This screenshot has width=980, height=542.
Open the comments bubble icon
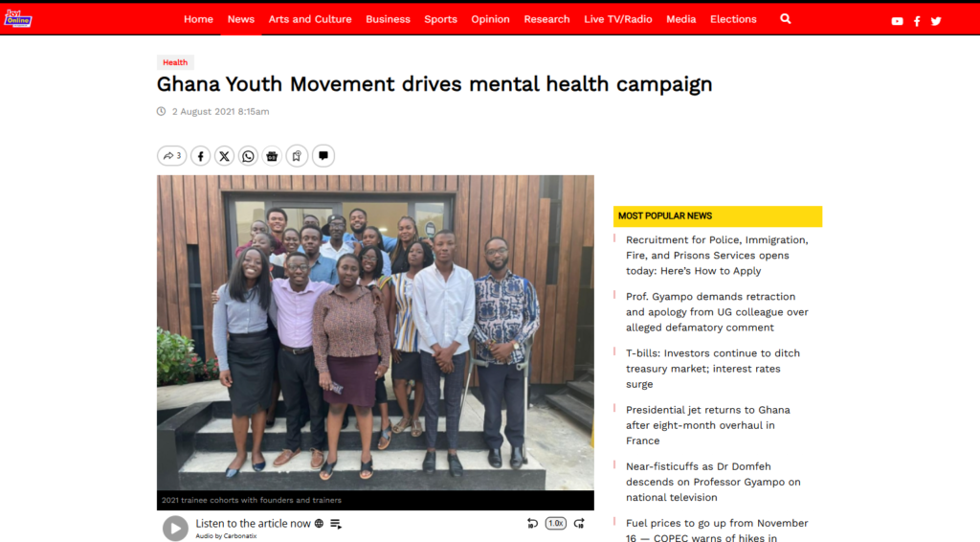pos(323,156)
